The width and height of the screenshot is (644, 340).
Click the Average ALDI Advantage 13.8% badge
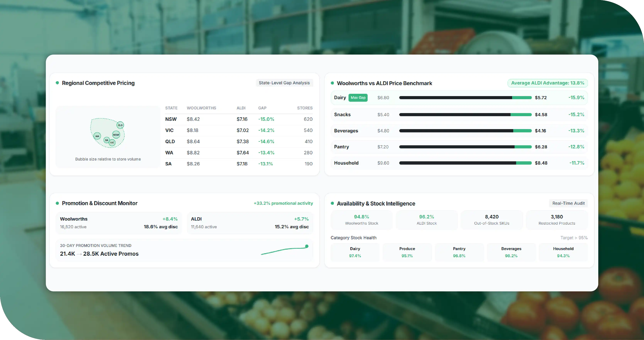point(548,83)
